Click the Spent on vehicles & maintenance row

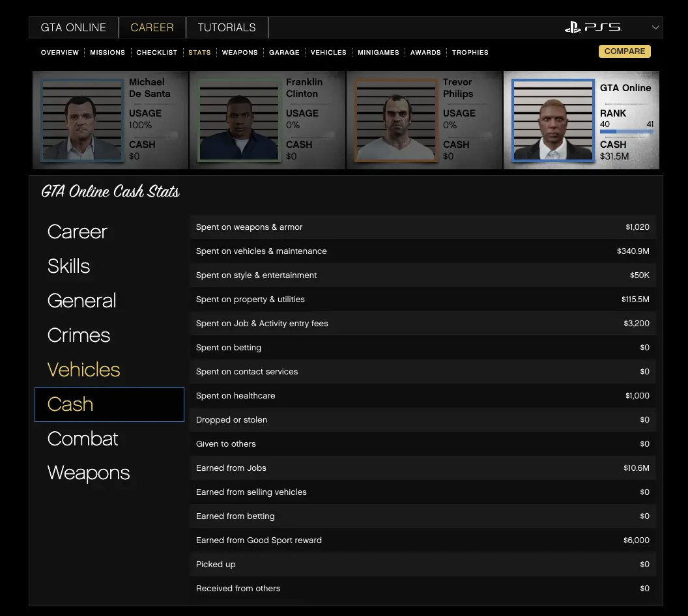422,251
